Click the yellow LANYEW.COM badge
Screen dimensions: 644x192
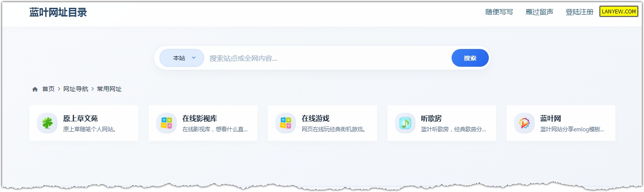click(x=618, y=12)
